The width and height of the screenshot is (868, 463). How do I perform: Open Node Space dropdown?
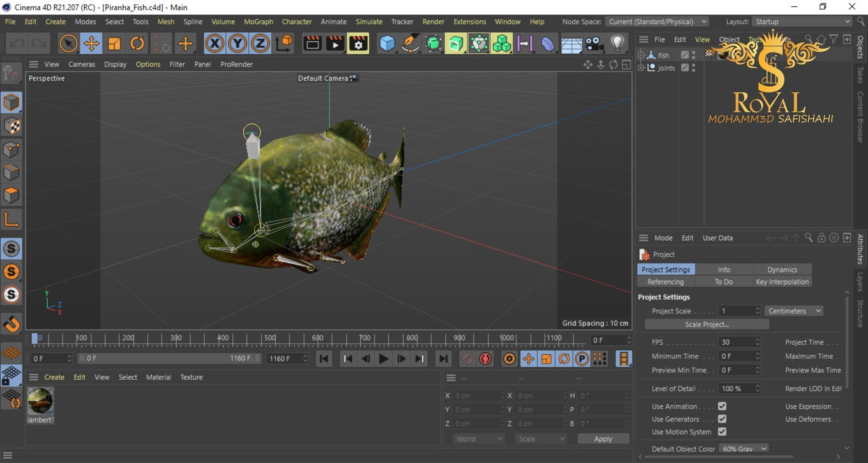(657, 22)
